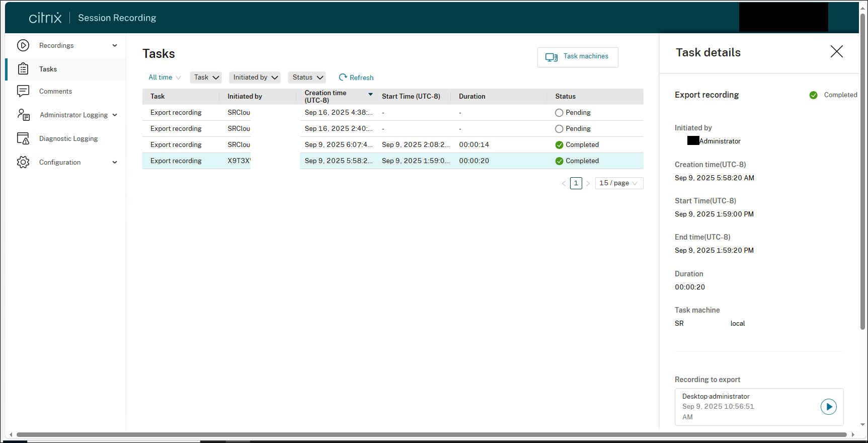868x443 pixels.
Task: Click the Refresh circular arrow icon
Action: [343, 78]
